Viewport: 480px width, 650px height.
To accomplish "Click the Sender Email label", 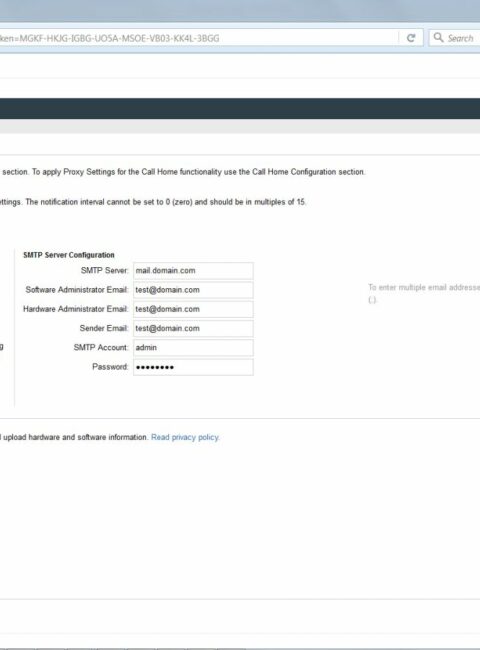I will point(104,328).
